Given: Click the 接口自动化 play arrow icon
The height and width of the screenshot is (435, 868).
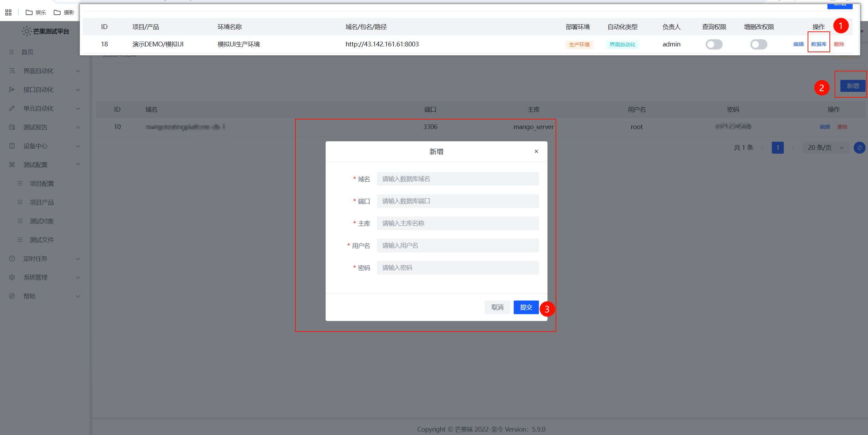Looking at the screenshot, I should click(12, 89).
